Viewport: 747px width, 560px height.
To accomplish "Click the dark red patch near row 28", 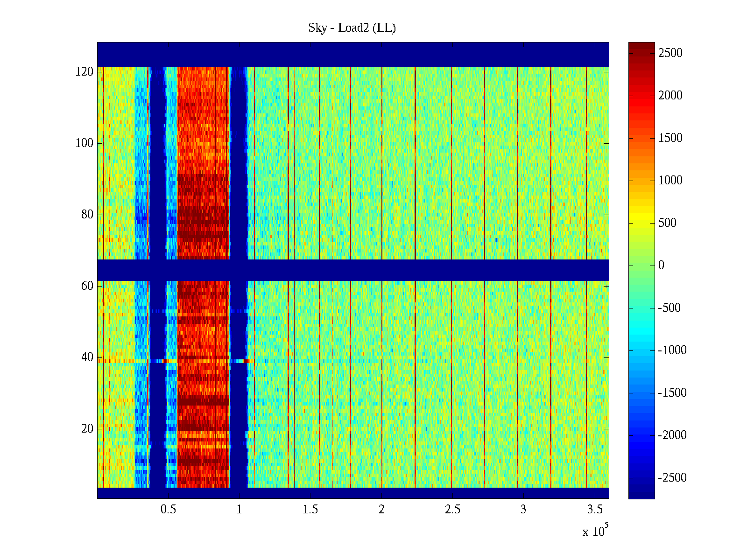I will click(203, 400).
